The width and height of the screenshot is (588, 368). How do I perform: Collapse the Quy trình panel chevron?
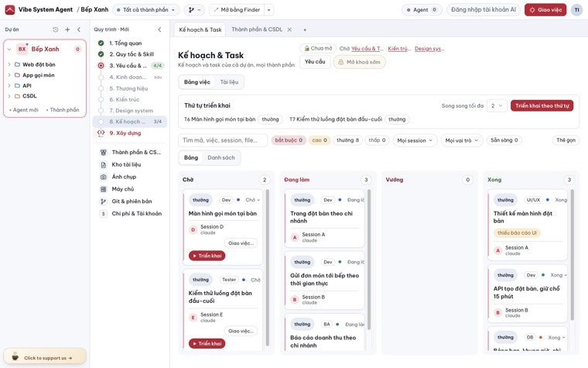159,29
